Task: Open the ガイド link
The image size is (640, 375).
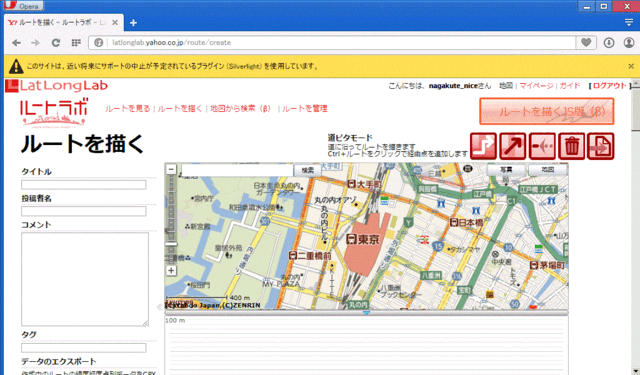Action: [570, 86]
